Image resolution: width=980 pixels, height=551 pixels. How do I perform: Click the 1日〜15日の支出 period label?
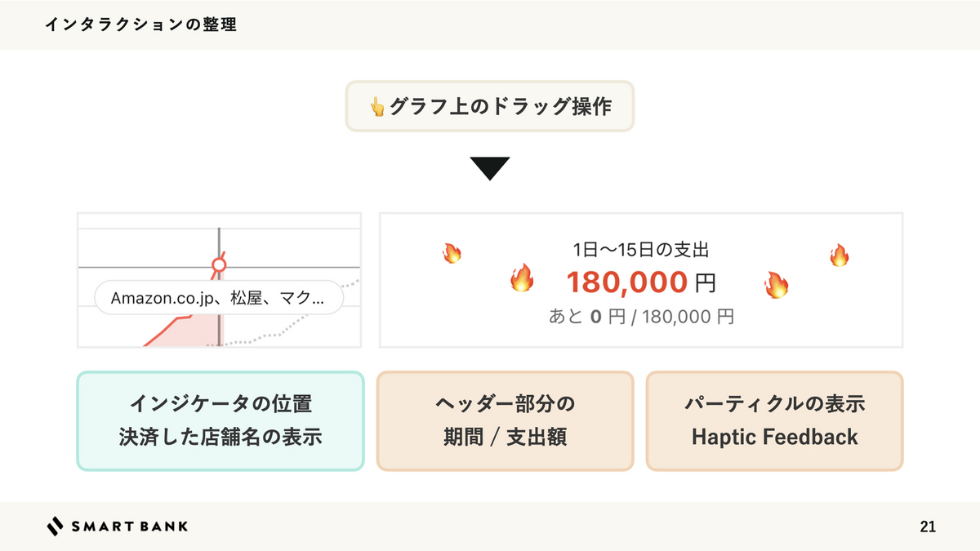641,251
